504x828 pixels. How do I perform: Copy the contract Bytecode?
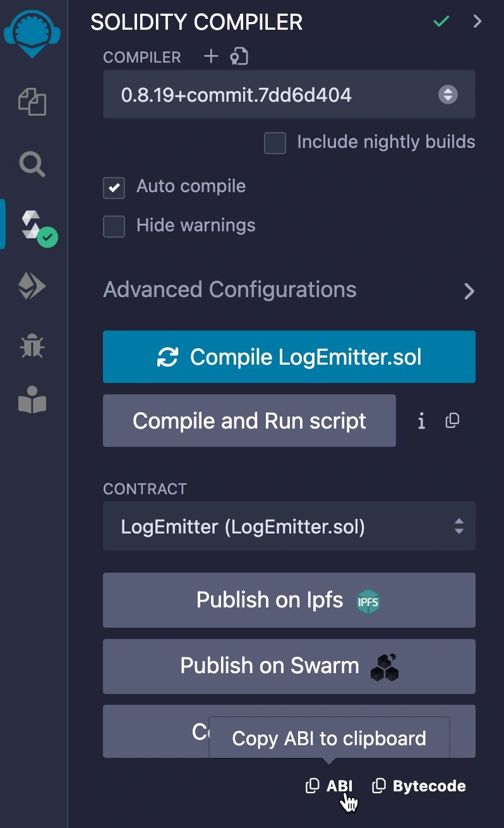419,785
